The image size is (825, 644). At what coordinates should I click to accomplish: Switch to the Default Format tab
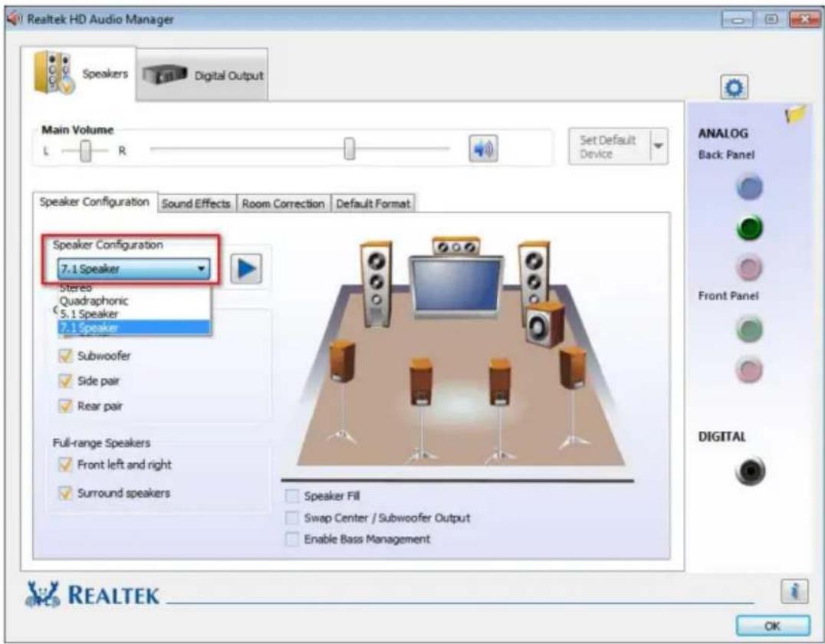(373, 204)
